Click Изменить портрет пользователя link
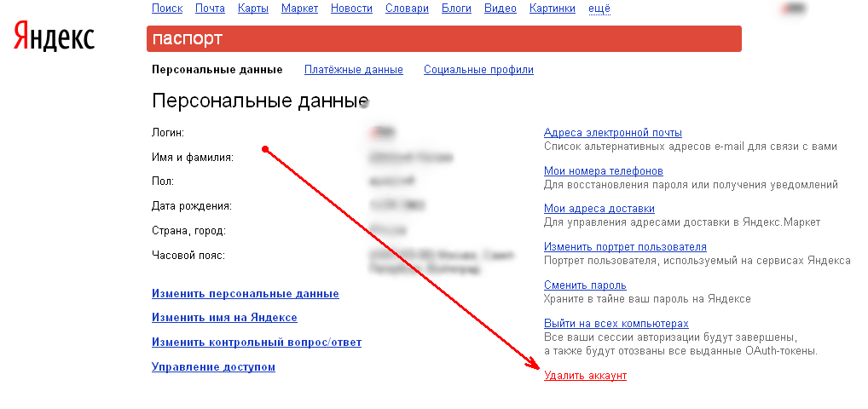 pyautogui.click(x=626, y=247)
